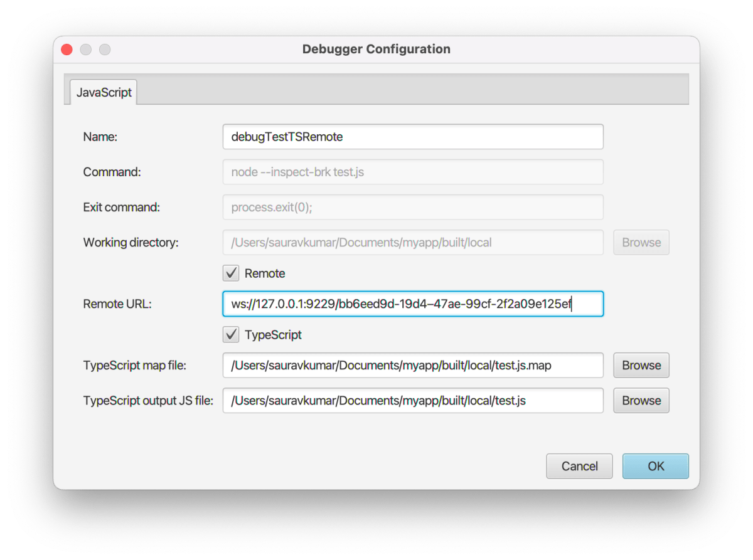The height and width of the screenshot is (560, 753).
Task: Click the Working directory: label
Action: [x=131, y=242]
